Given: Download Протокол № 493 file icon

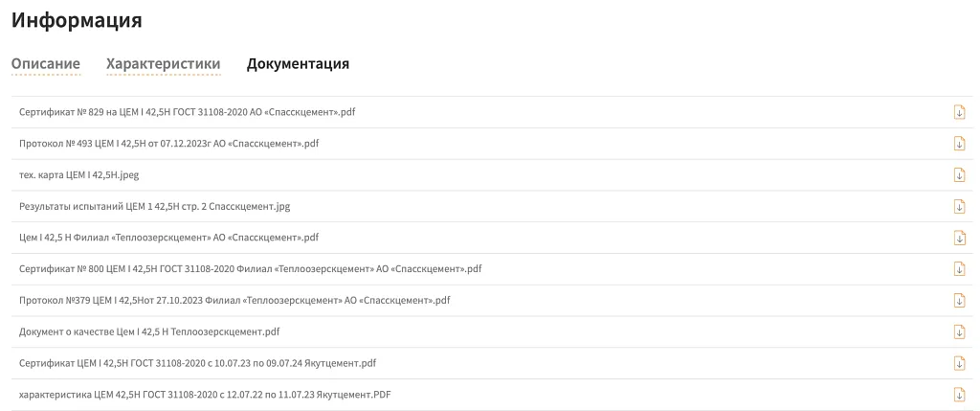Looking at the screenshot, I should (959, 144).
